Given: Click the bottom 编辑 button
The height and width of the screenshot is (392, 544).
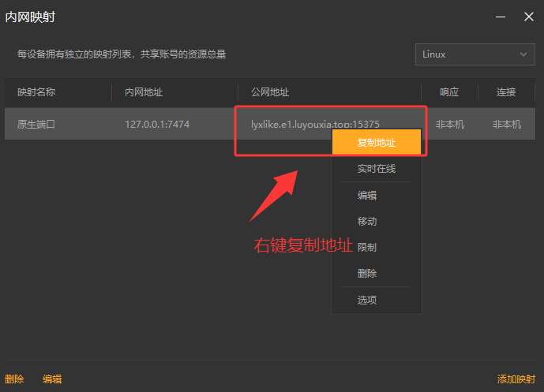Looking at the screenshot, I should click(52, 379).
